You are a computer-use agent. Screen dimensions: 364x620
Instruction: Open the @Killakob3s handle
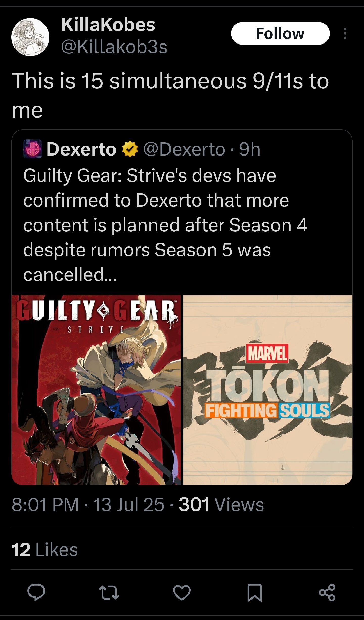114,47
